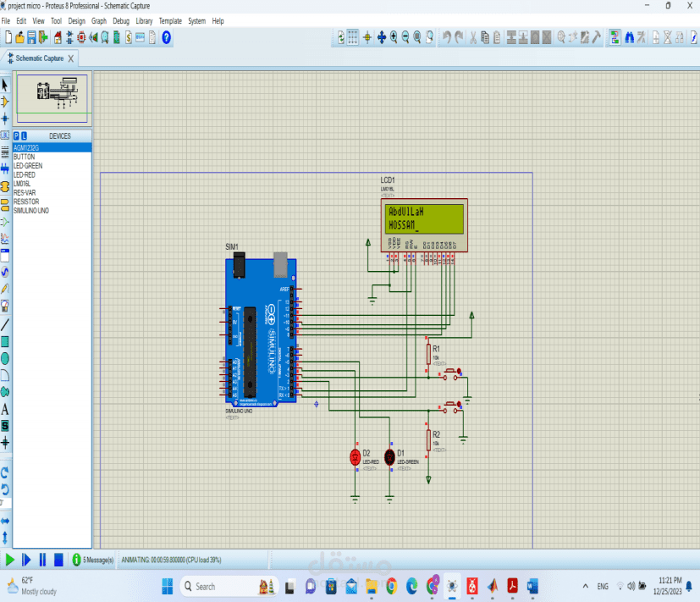
Task: Open the File menu
Action: [6, 21]
